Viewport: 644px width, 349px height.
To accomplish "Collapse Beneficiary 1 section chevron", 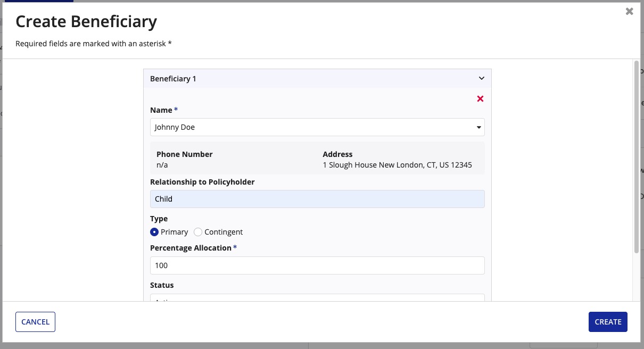I will (x=481, y=78).
